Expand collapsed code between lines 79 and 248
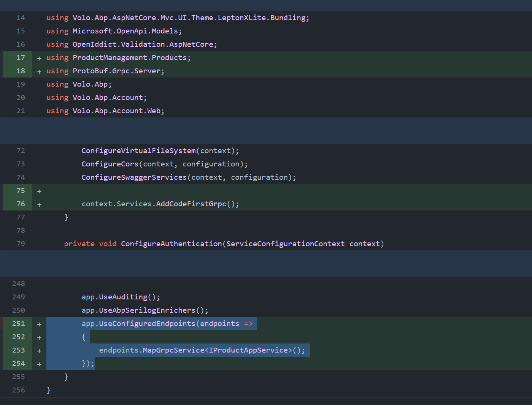 click(x=266, y=263)
